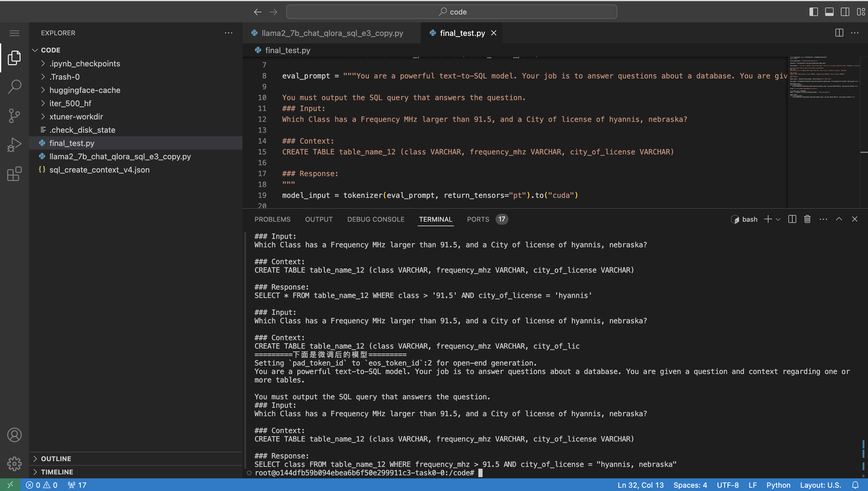Viewport: 868px width, 491px height.
Task: Collapse the CODE folder section
Action: tap(136, 50)
